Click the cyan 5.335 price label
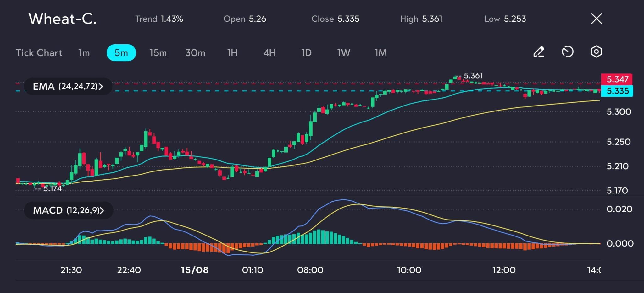Screen dimensions: 644x293 pos(617,91)
